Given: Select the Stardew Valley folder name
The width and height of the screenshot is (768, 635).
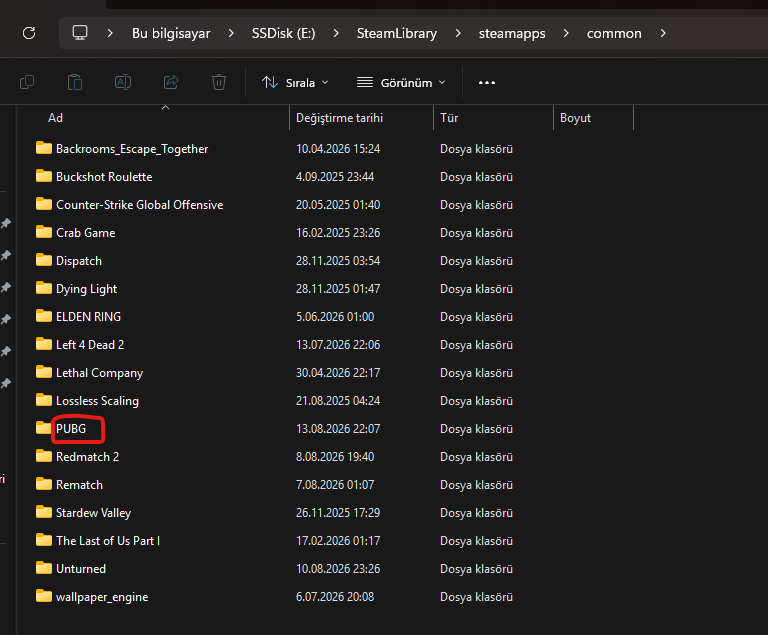Looking at the screenshot, I should (x=94, y=513).
